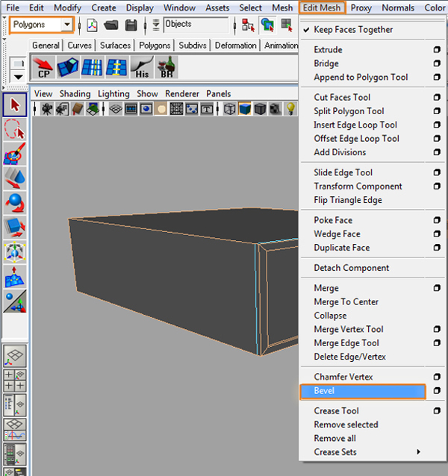Toggle use all lights bulb icon
The height and width of the screenshot is (476, 448).
[x=290, y=109]
